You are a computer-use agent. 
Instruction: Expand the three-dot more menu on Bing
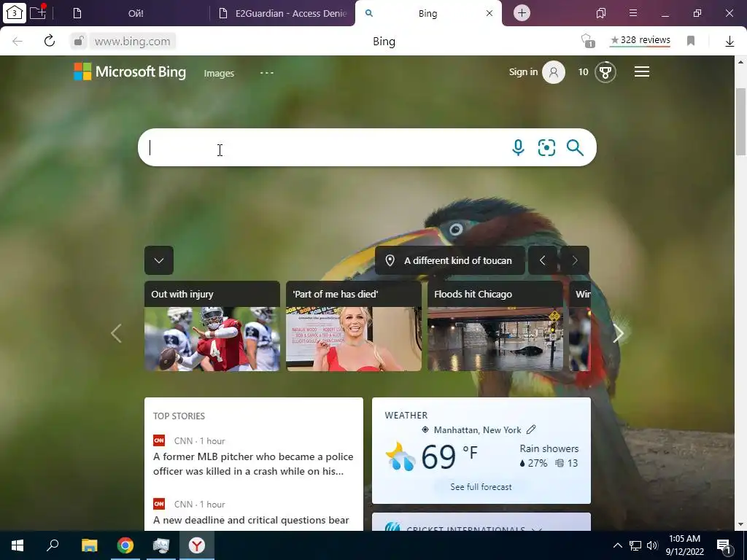(267, 73)
